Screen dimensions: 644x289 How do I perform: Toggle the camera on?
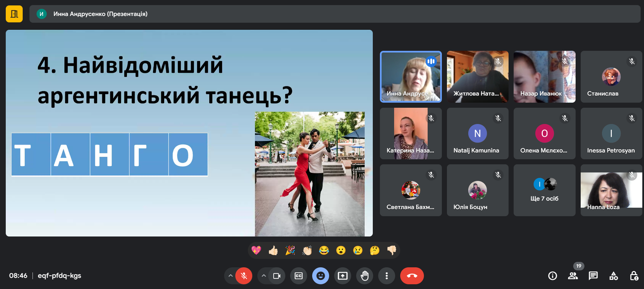coord(277,276)
